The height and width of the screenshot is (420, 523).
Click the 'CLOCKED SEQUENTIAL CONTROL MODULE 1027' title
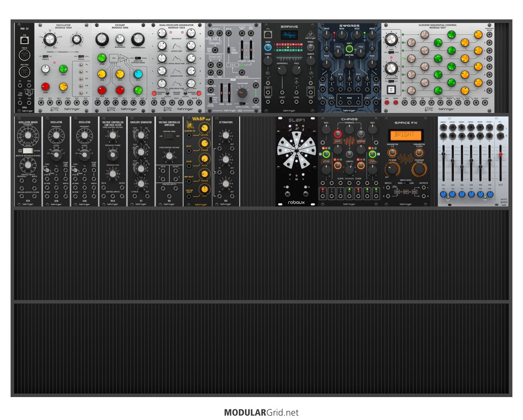point(438,26)
